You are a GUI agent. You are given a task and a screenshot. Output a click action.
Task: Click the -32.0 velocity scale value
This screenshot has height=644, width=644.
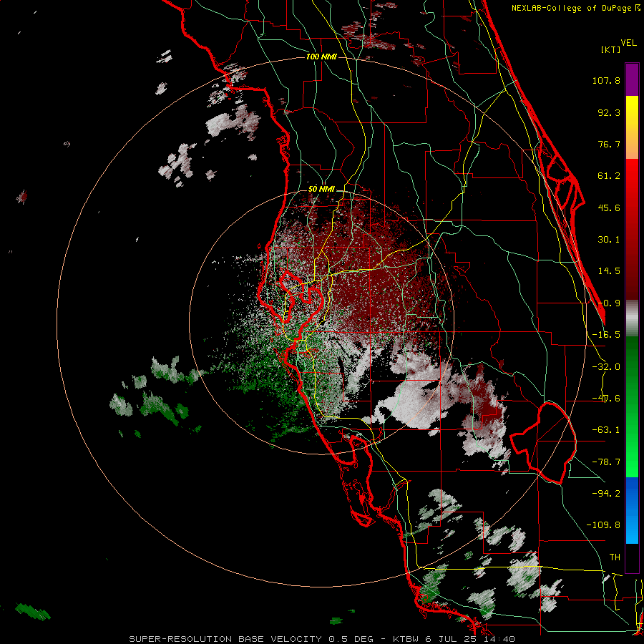(606, 367)
